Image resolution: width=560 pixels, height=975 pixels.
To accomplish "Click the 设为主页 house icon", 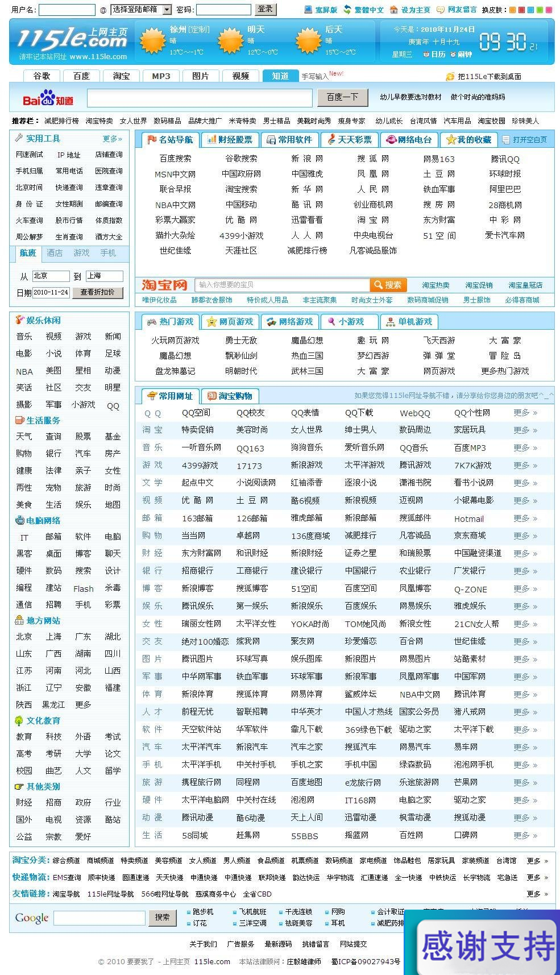I will point(393,10).
